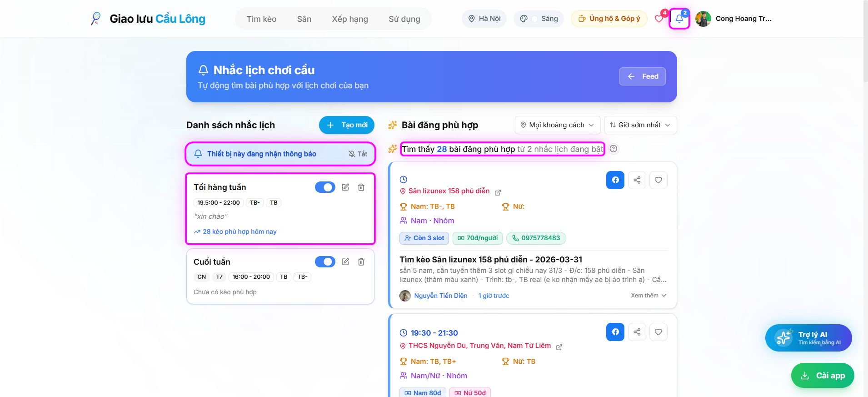This screenshot has width=868, height=397.
Task: Show help info next to matching posts count
Action: (x=614, y=149)
